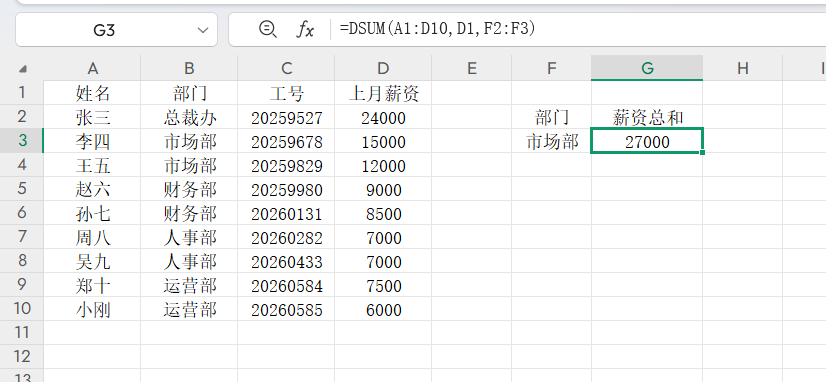Click cell containing 李四
The height and width of the screenshot is (382, 826).
point(92,142)
